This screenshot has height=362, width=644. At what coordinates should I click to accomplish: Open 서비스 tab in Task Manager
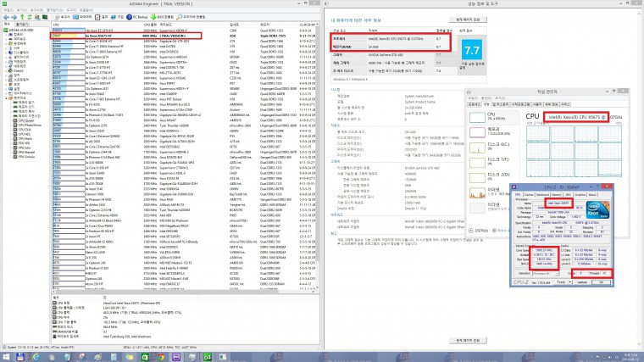pos(565,104)
